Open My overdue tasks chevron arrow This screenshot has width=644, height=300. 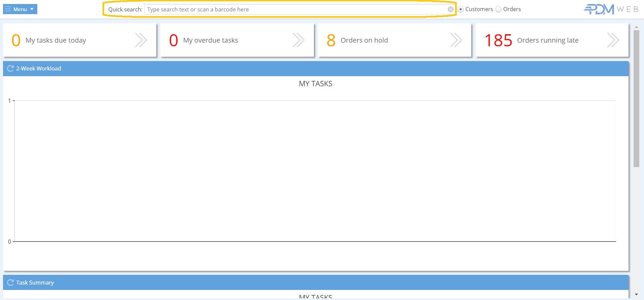298,40
